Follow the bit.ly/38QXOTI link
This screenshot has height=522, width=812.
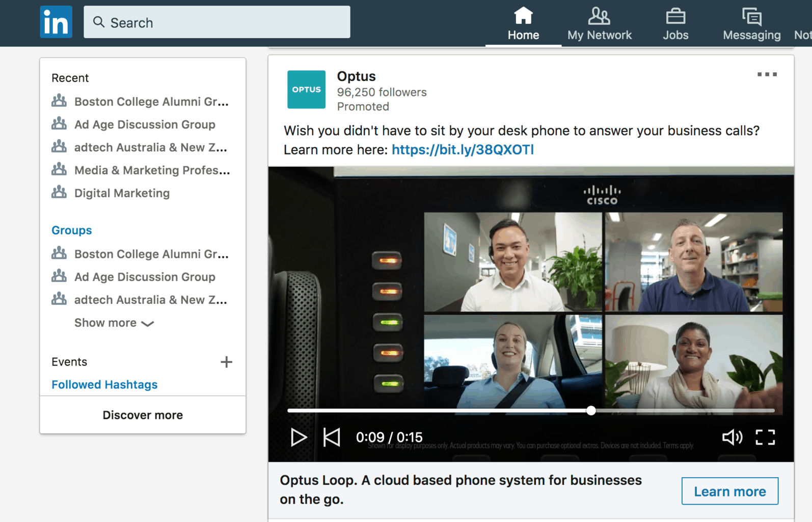point(463,149)
